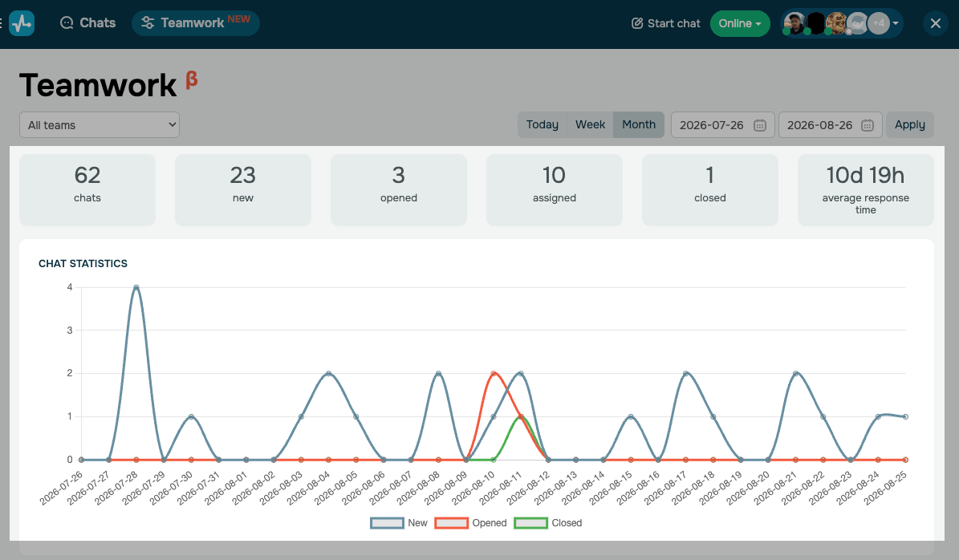Click the cookie-pattern agent avatar

836,23
